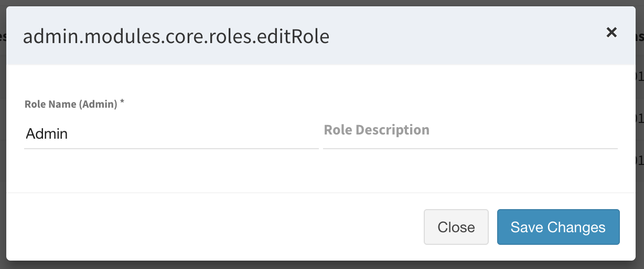Click the blank modal body below the fields
644x269 pixels.
[x=315, y=173]
